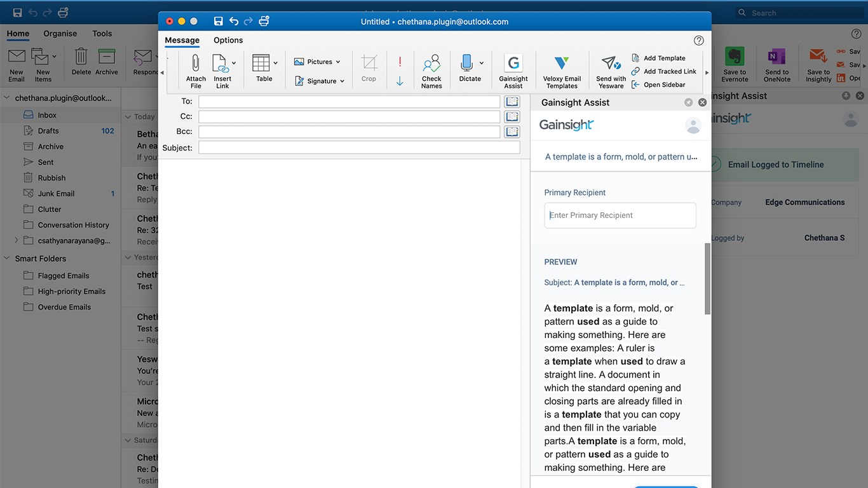
Task: Expand the Dictate dropdown arrow
Action: 481,63
